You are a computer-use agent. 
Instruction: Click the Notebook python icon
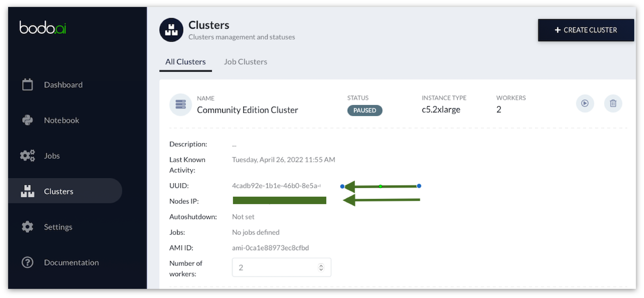pyautogui.click(x=27, y=120)
